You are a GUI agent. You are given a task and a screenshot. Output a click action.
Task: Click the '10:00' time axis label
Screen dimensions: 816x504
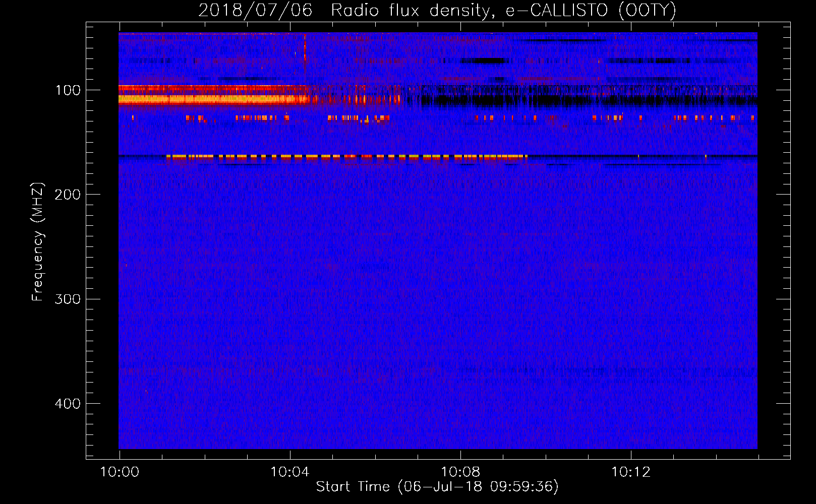click(120, 472)
